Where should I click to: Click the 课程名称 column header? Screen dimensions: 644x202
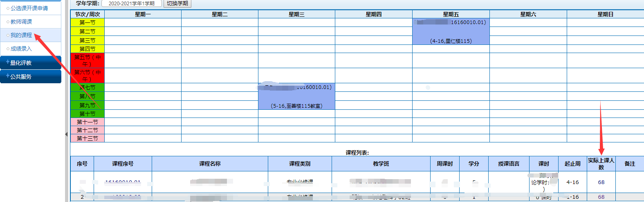210,164
